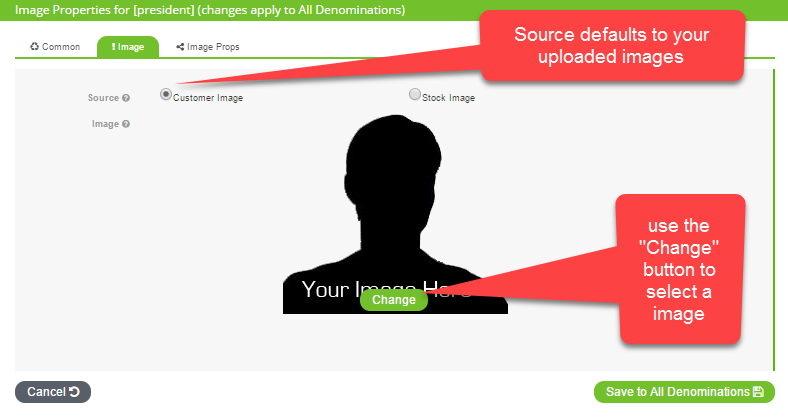
Task: Click the share icon on Image Props tab
Action: coord(180,47)
